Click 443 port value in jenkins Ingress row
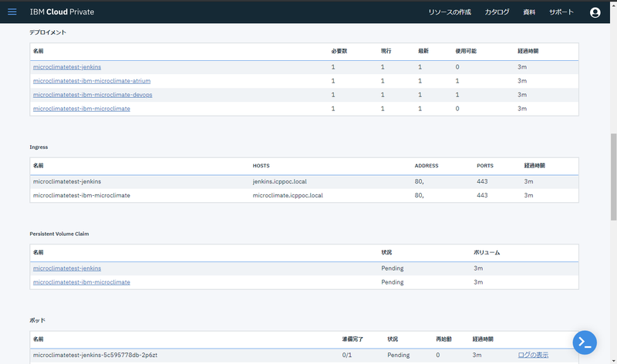The height and width of the screenshot is (364, 617). pos(482,181)
